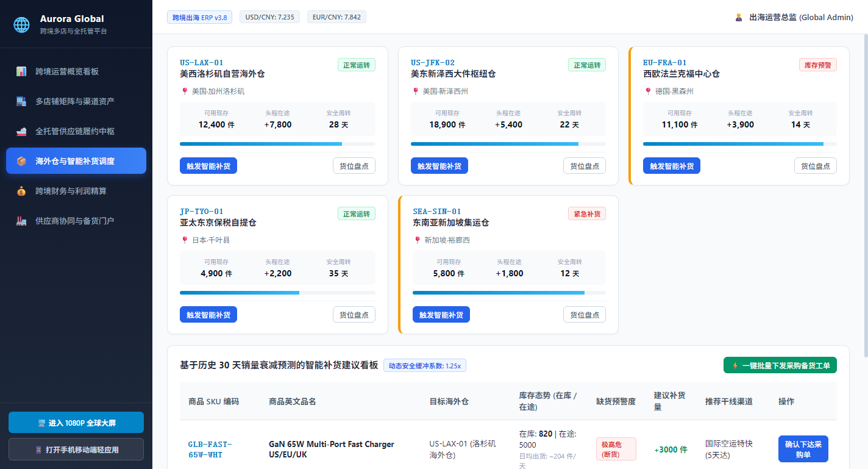
Task: Click the package icon beside 海外仓与智能补货调度
Action: pos(21,161)
